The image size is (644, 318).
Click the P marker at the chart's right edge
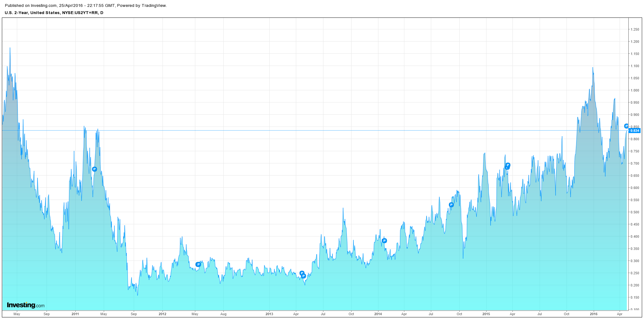point(626,126)
